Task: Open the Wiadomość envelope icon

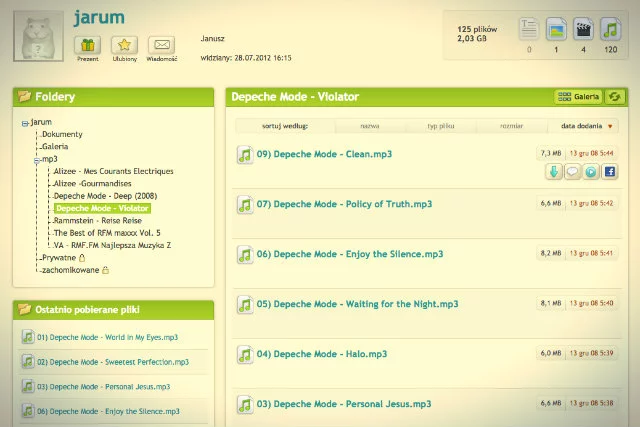Action: [162, 45]
